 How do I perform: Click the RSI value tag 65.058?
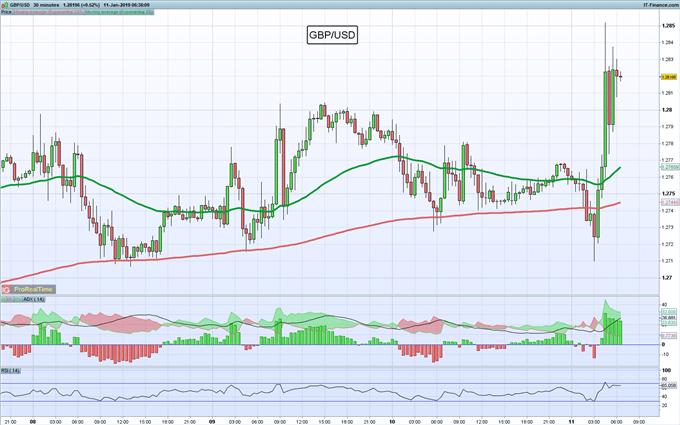(668, 385)
